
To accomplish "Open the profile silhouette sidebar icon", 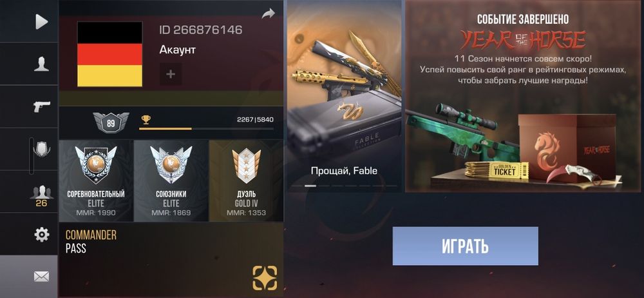I will tap(41, 65).
